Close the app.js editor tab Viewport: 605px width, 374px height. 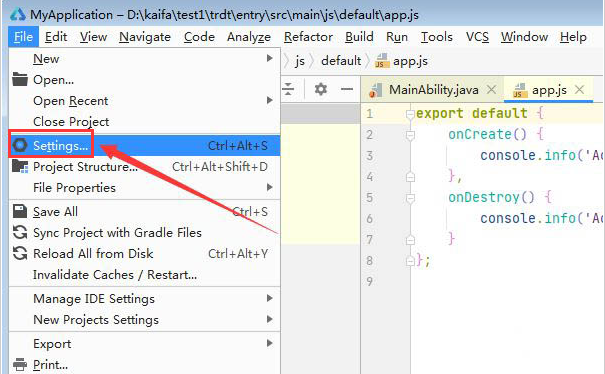tap(579, 90)
